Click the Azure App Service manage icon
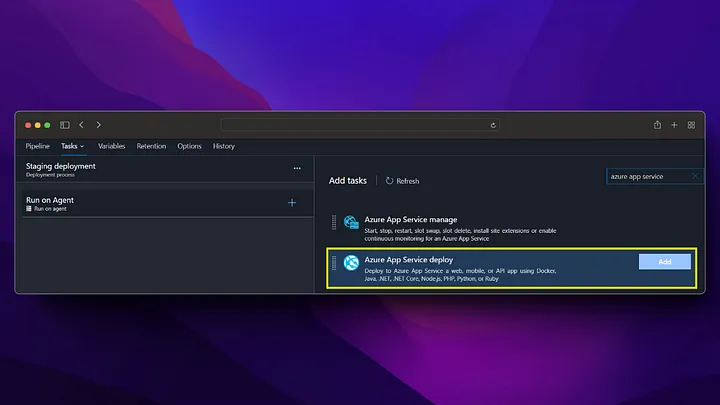The image size is (720, 405). (x=351, y=223)
